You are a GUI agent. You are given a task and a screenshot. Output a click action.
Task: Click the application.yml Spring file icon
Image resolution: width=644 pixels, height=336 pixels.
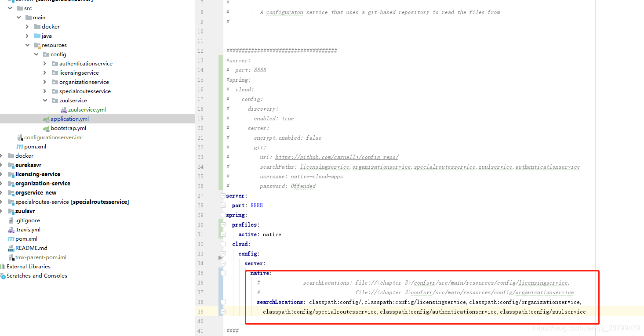coord(46,119)
